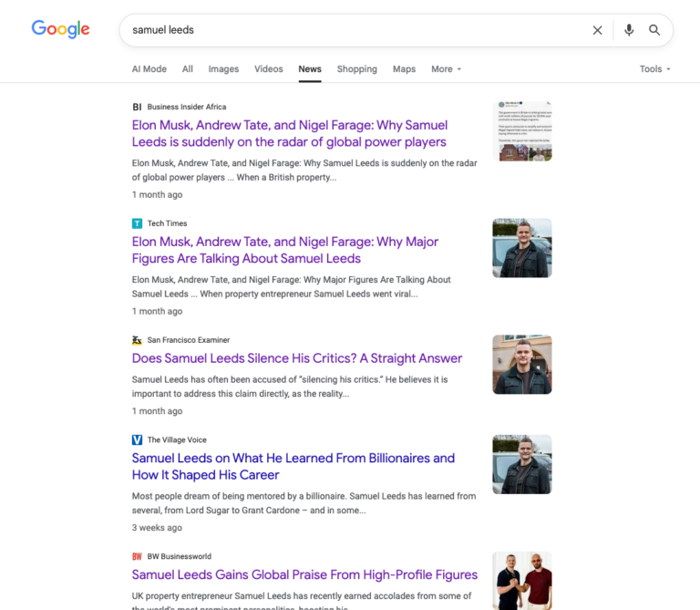Open 'Samuel Leeds Gains Global Praise' headline

[304, 574]
